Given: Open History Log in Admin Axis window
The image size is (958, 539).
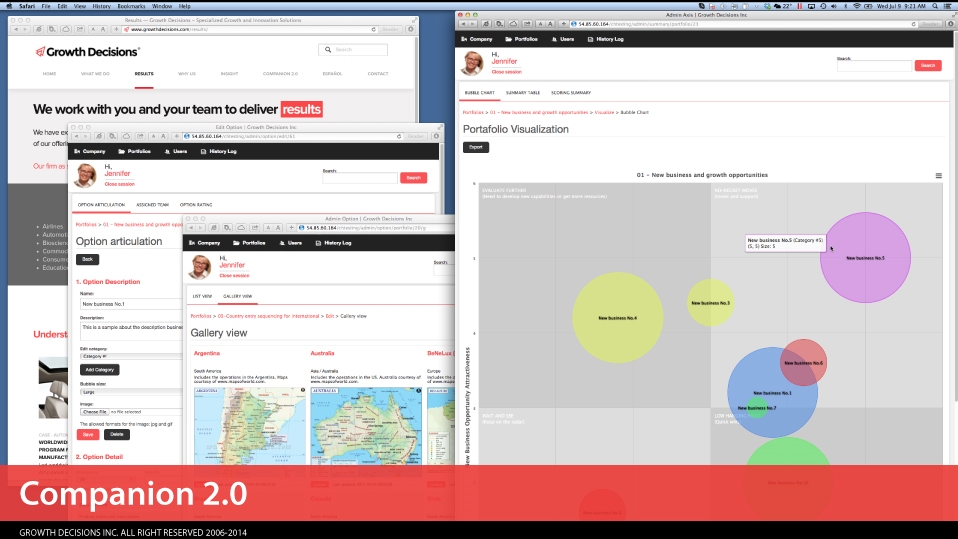Looking at the screenshot, I should click(605, 39).
